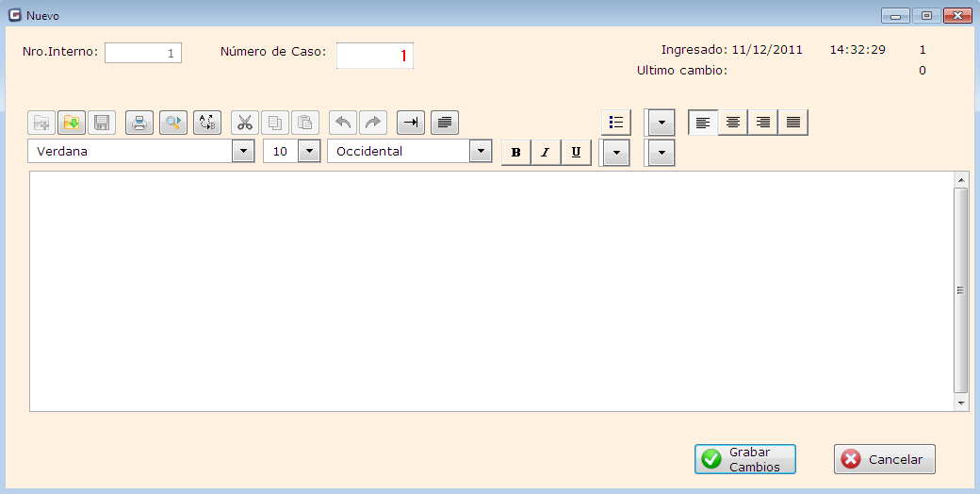Open the Occidental script dropdown
The width and height of the screenshot is (980, 494).
click(x=481, y=152)
